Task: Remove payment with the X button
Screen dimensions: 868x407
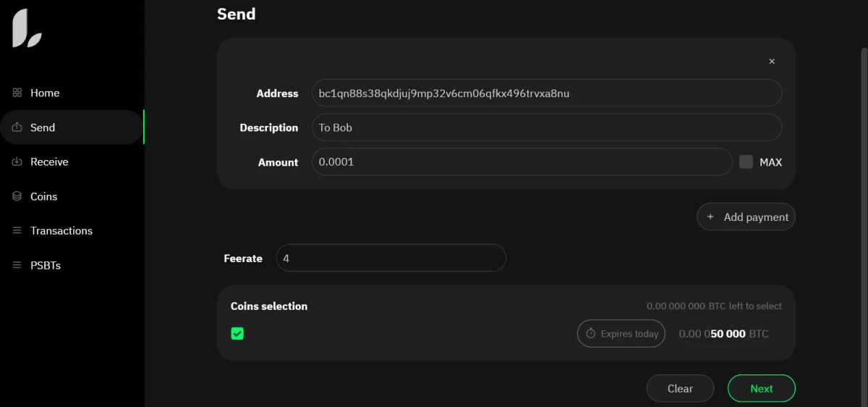Action: [772, 62]
